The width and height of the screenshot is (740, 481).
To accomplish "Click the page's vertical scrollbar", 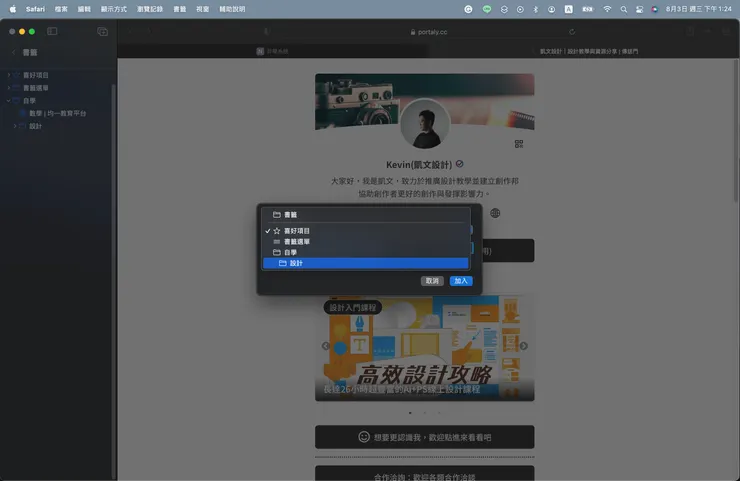I will pos(737,132).
